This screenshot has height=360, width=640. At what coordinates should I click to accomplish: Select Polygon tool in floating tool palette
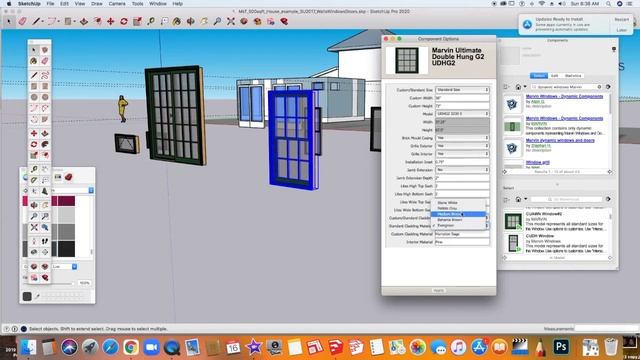point(45,97)
